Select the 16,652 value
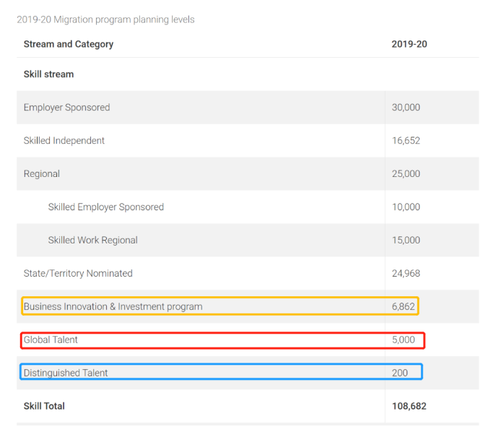The image size is (504, 432). pos(406,141)
